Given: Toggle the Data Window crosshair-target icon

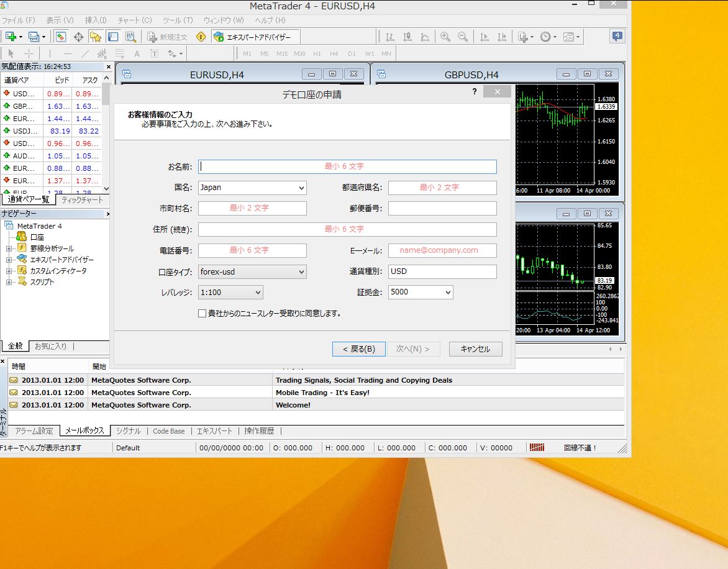Looking at the screenshot, I should point(78,37).
